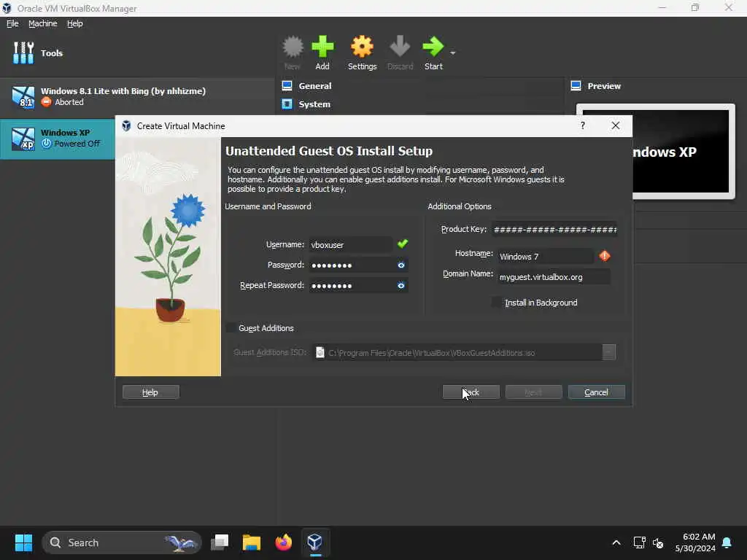
Task: Click the System section icon
Action: pos(287,104)
